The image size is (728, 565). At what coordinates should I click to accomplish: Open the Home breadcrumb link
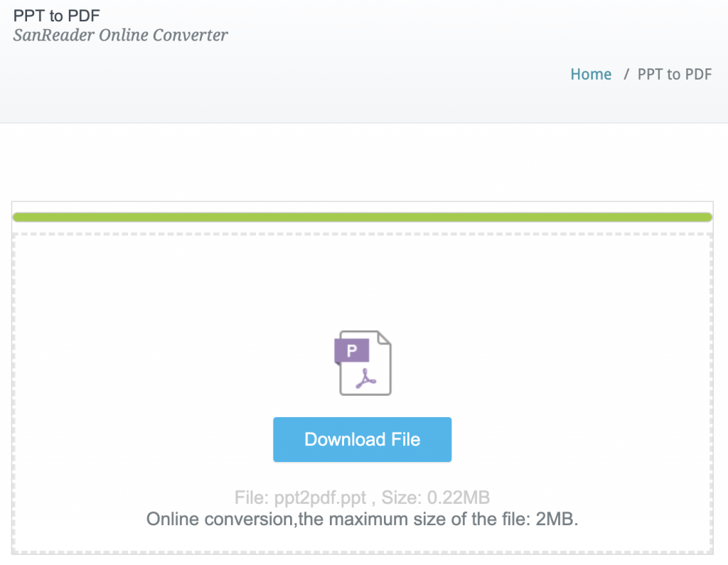coord(591,75)
